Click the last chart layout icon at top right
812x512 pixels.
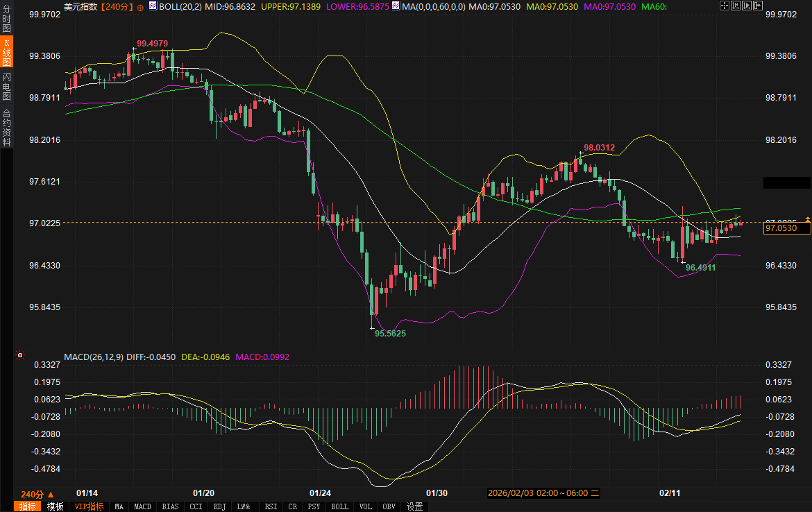tap(757, 6)
